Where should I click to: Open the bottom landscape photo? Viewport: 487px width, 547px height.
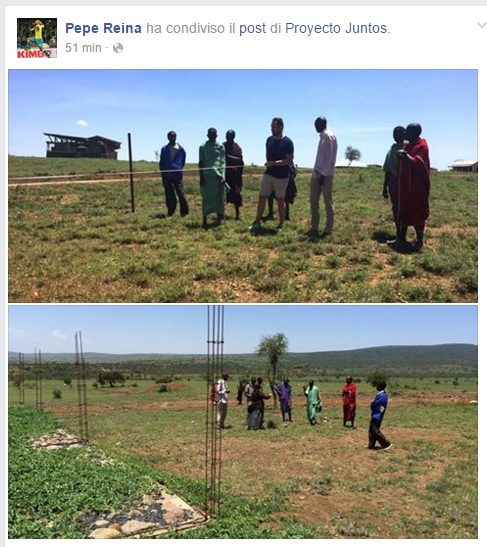click(243, 422)
